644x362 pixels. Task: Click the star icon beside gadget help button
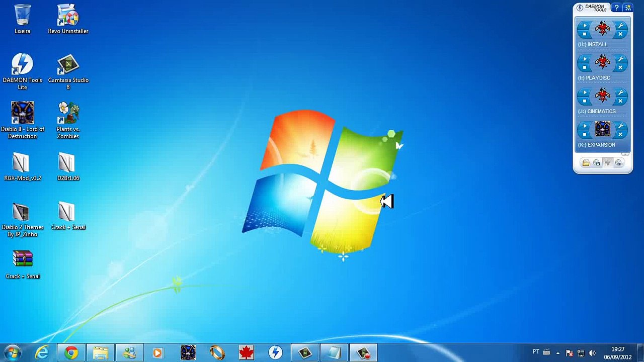tap(627, 8)
